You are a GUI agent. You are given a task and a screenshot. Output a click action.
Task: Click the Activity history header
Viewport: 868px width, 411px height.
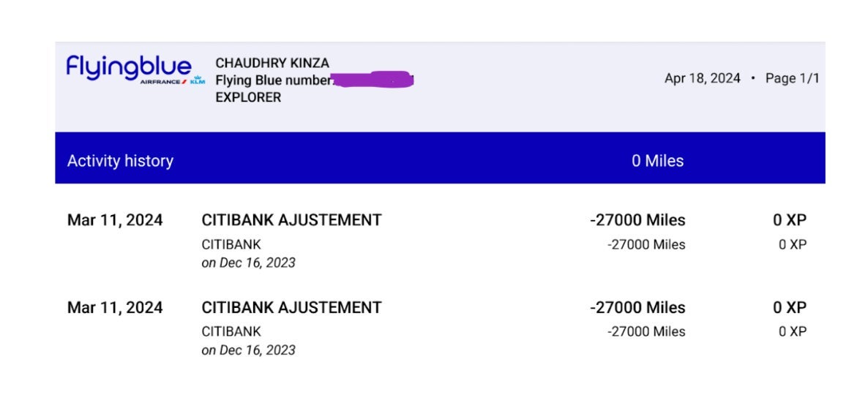[120, 161]
